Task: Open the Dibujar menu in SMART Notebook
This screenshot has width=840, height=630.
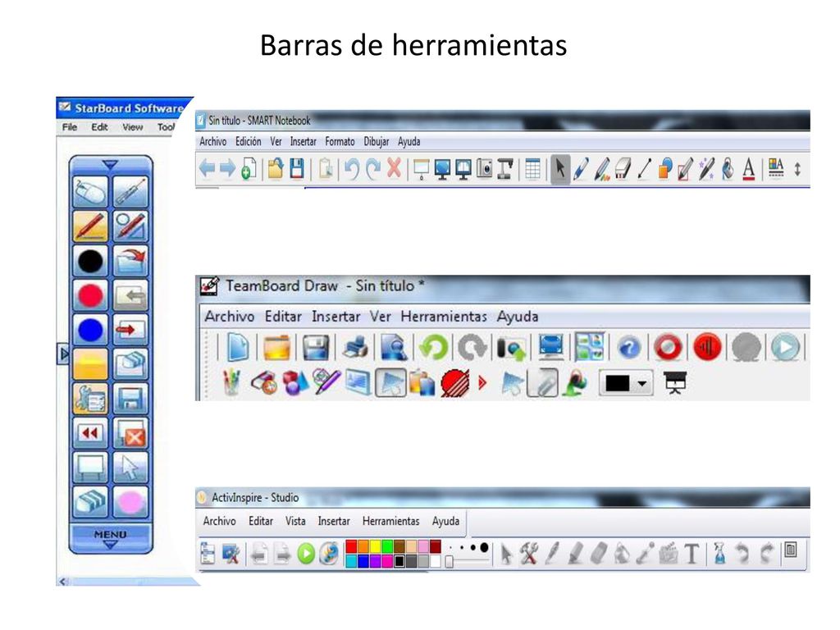Action: click(376, 141)
